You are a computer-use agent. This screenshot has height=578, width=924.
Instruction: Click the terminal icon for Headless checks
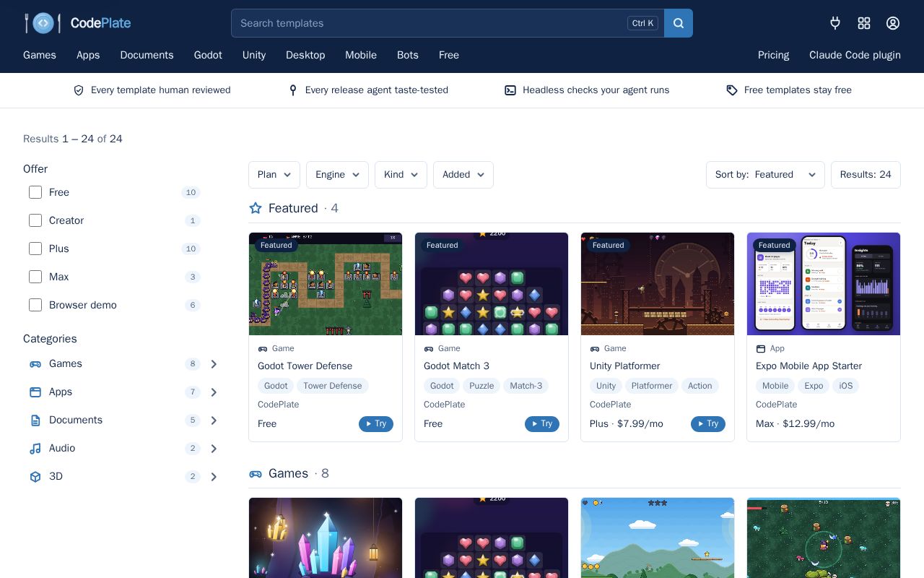[510, 90]
